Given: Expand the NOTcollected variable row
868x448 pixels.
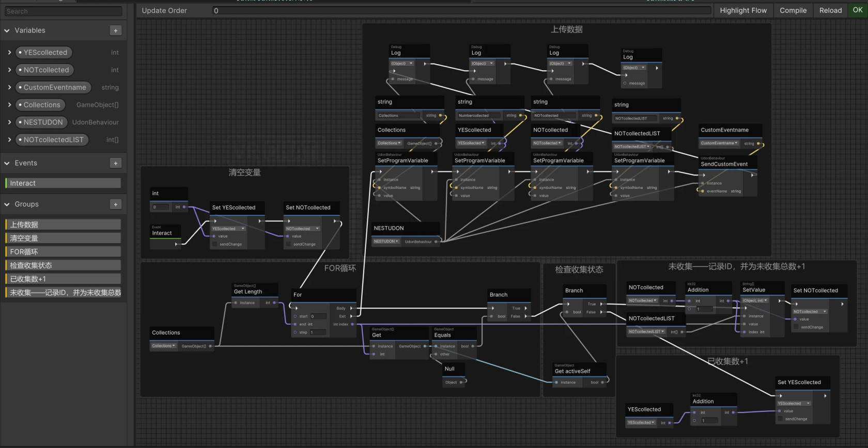Looking at the screenshot, I should [9, 70].
